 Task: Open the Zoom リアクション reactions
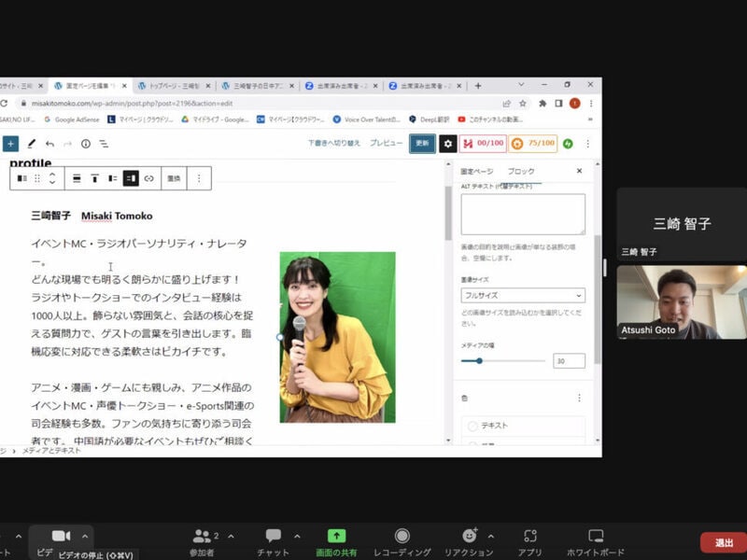(x=469, y=542)
